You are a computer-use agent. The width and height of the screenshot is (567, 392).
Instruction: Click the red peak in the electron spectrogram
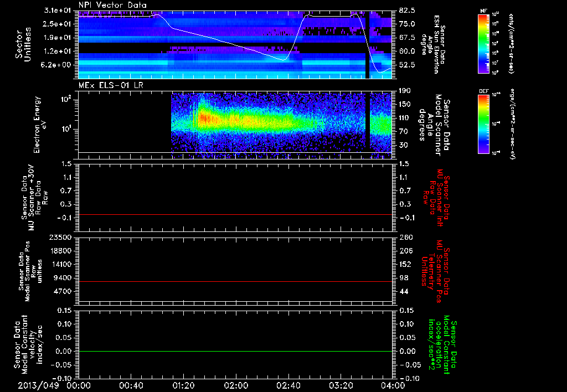204,118
